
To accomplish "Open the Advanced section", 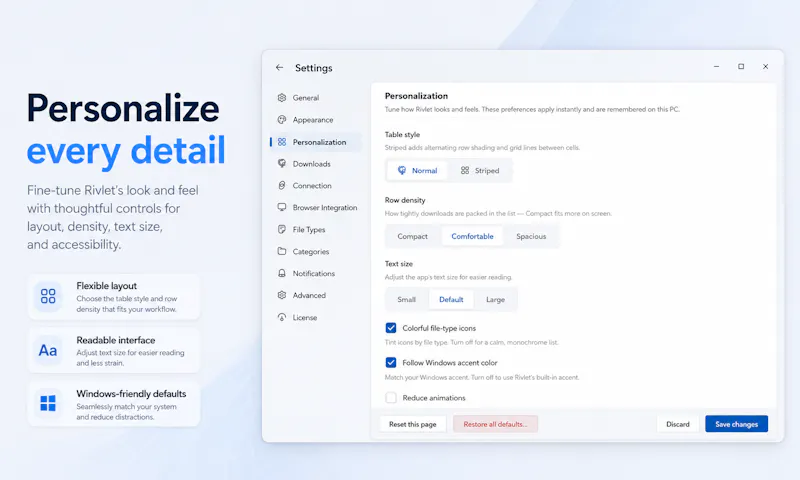I will 315,295.
